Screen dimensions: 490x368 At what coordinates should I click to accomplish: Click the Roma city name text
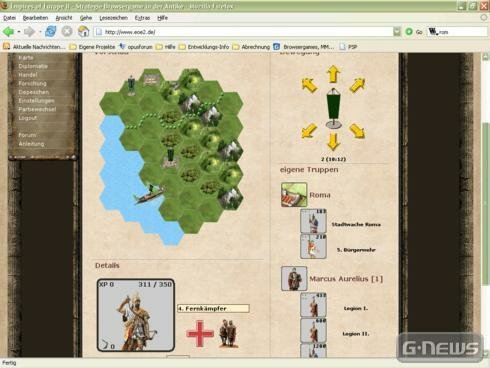click(320, 195)
